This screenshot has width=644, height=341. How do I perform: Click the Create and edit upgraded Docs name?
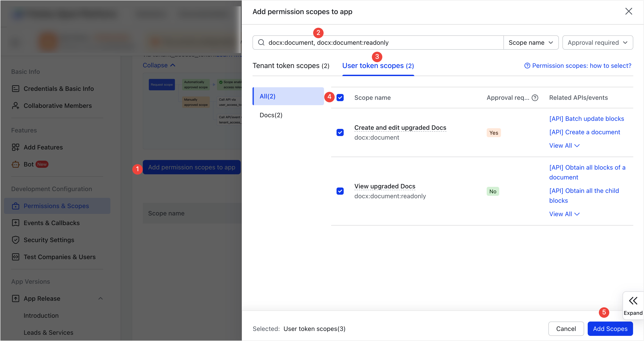(400, 128)
